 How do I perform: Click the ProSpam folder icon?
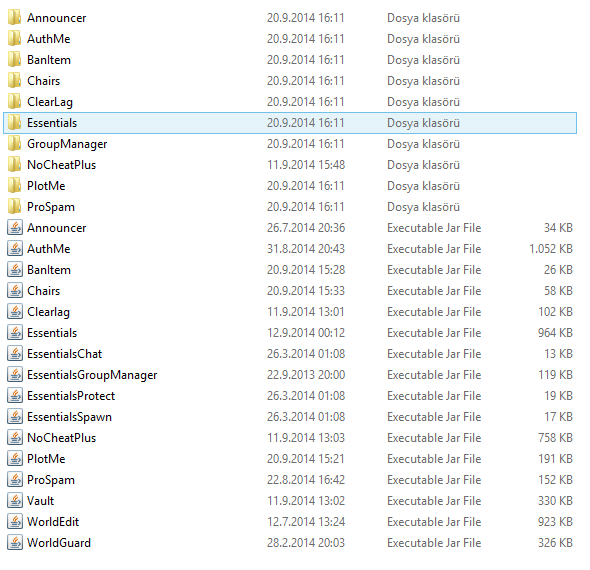click(x=14, y=207)
